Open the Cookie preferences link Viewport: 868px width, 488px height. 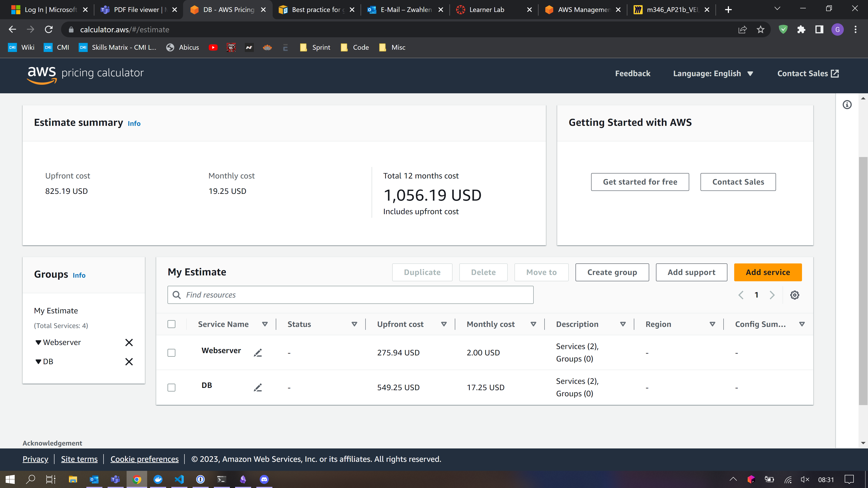(x=144, y=459)
